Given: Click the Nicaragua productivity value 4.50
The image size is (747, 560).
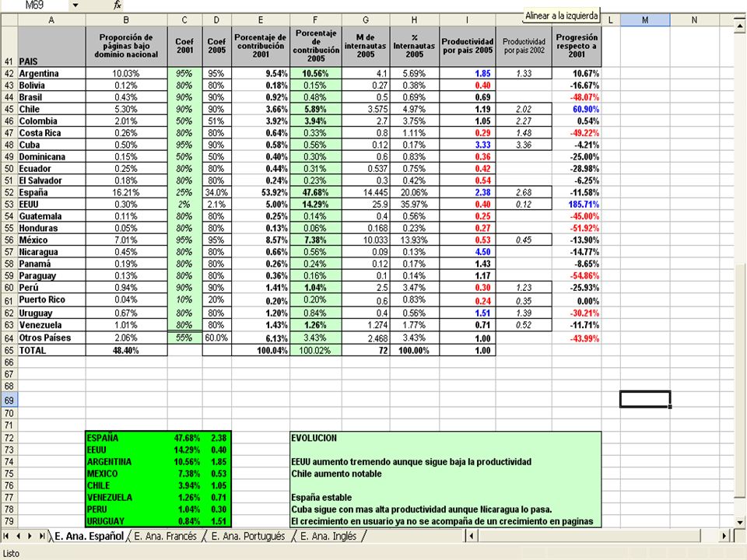Looking at the screenshot, I should click(468, 252).
